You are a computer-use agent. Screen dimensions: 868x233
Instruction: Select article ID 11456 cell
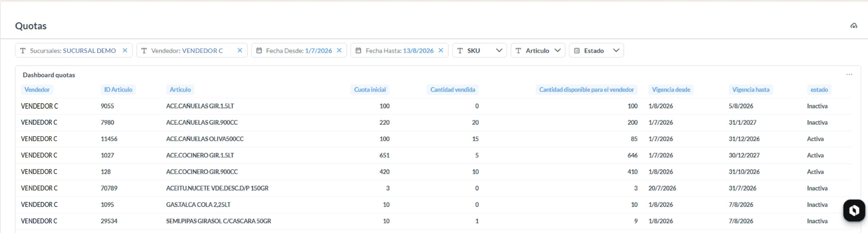point(109,139)
